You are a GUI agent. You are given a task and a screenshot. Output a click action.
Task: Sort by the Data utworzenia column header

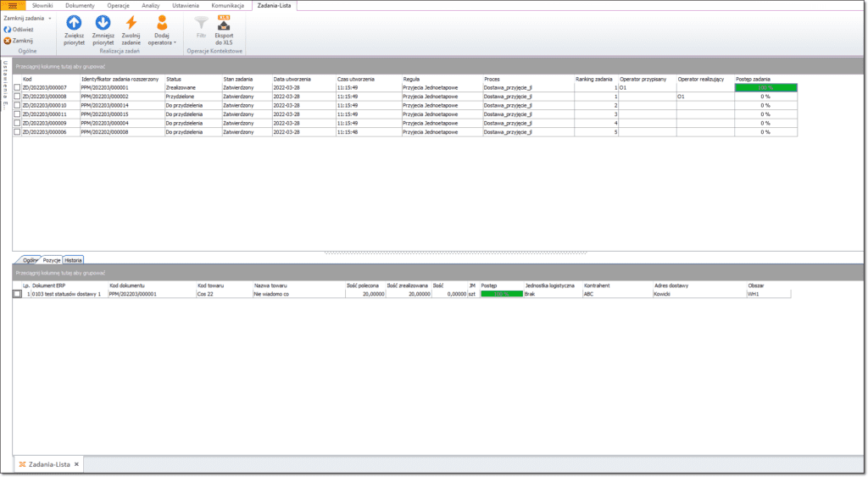[304, 79]
